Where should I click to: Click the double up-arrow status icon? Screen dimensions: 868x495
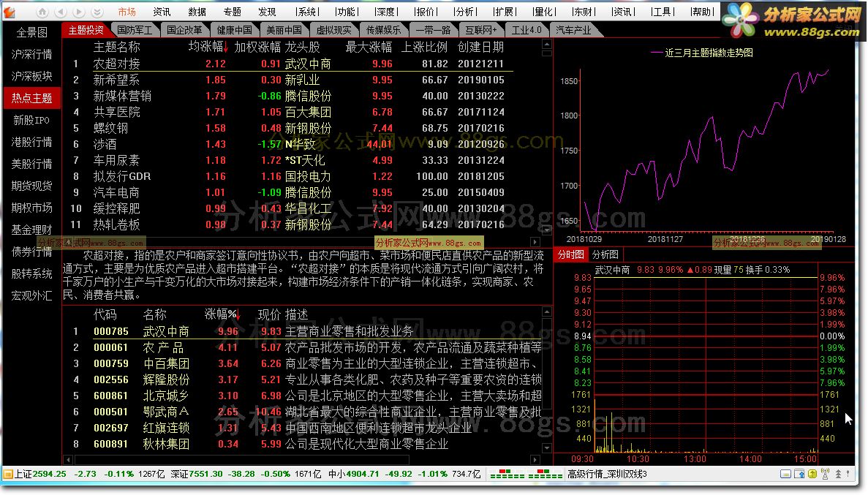(838, 474)
